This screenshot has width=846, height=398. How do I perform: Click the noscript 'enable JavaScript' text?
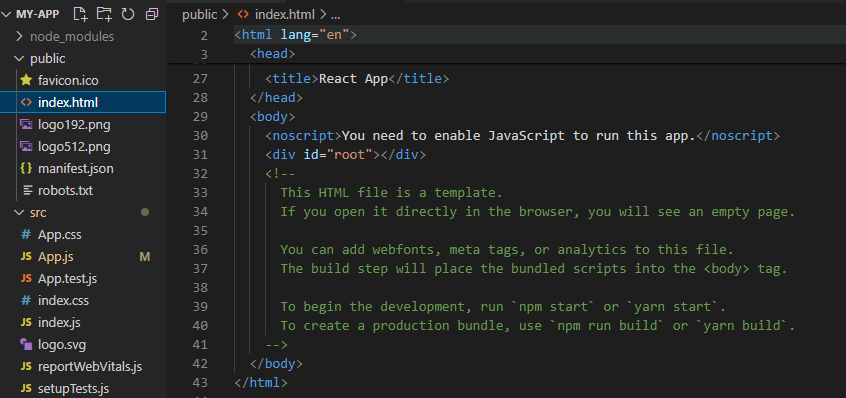519,136
